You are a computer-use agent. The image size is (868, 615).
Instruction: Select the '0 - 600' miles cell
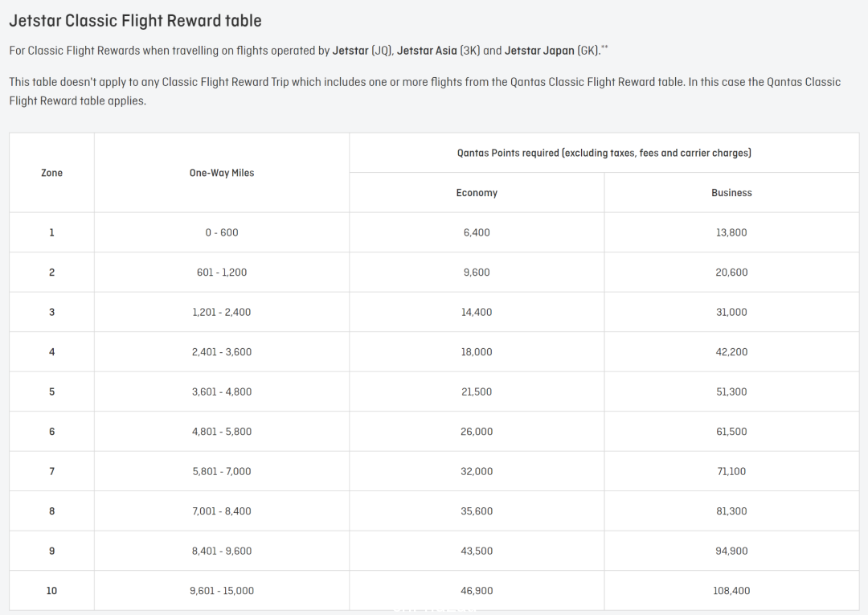coord(222,232)
